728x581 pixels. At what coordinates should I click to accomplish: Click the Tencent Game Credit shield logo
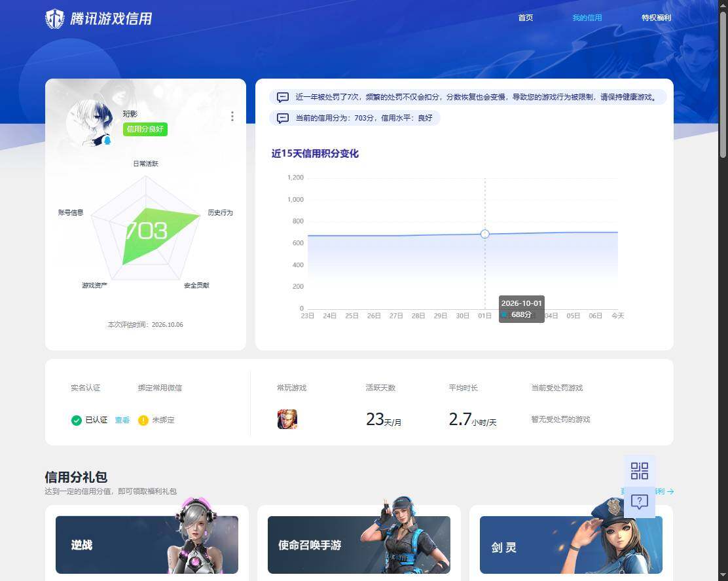coord(54,18)
